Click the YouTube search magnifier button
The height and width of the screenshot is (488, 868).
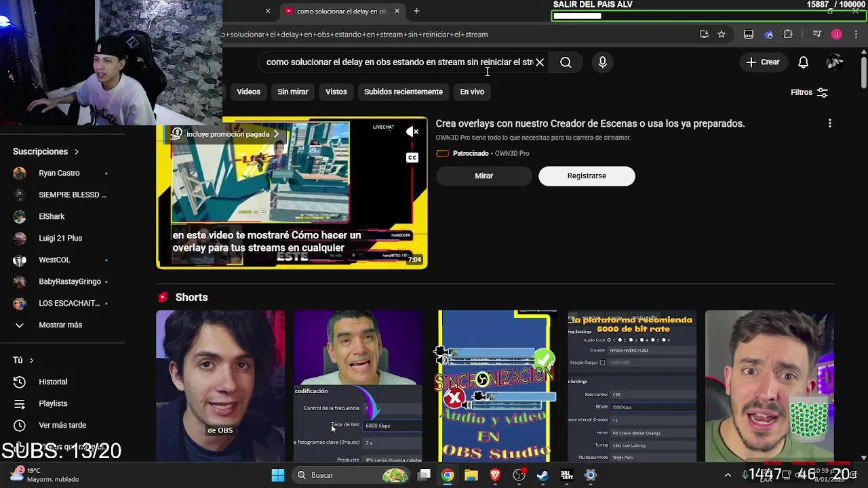point(566,62)
